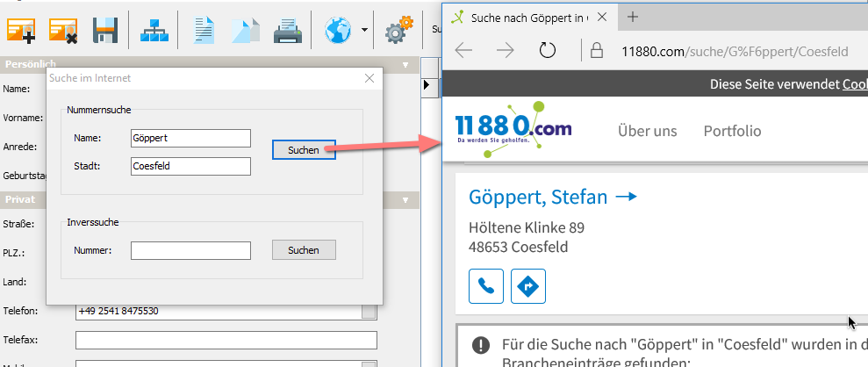
Task: Click the cookie notice link in dark banner
Action: pos(855,84)
